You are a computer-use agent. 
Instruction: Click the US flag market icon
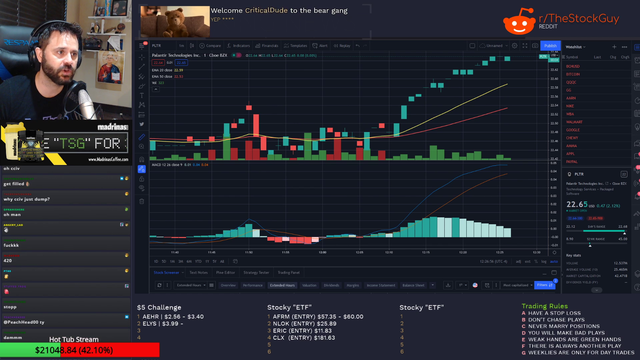click(x=475, y=285)
